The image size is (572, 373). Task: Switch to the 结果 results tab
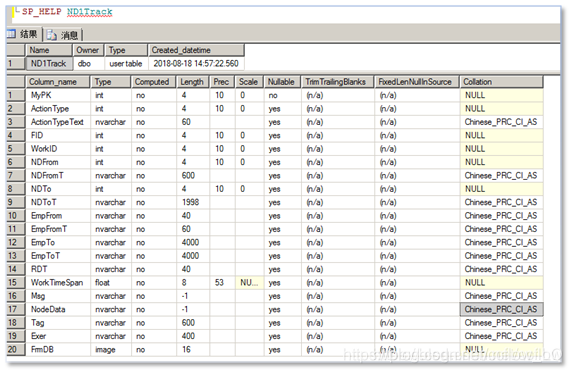pyautogui.click(x=23, y=34)
